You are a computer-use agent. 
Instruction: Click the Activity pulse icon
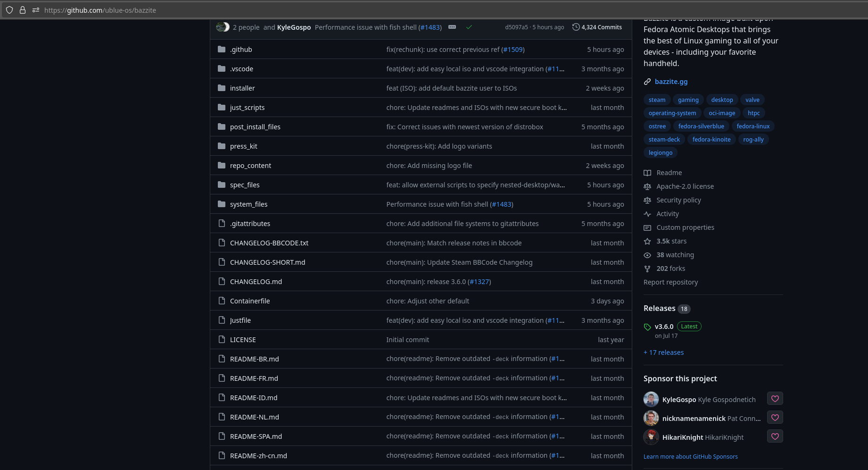647,214
